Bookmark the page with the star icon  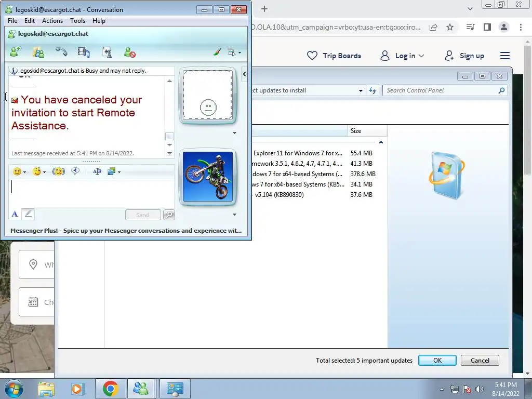coord(450,27)
